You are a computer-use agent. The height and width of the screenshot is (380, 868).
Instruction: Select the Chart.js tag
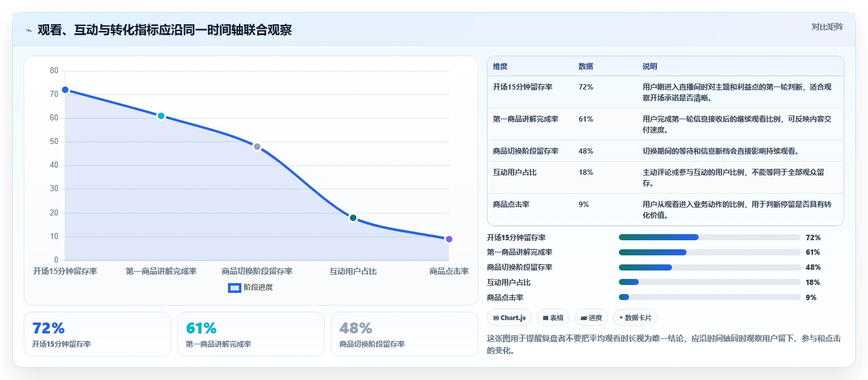[x=509, y=318]
